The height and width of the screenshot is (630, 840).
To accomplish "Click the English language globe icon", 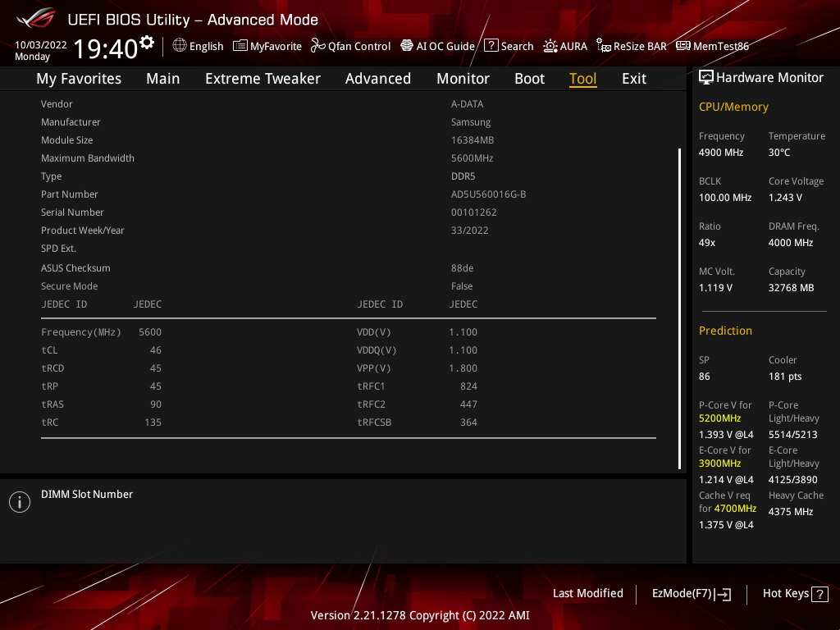I will [x=180, y=46].
